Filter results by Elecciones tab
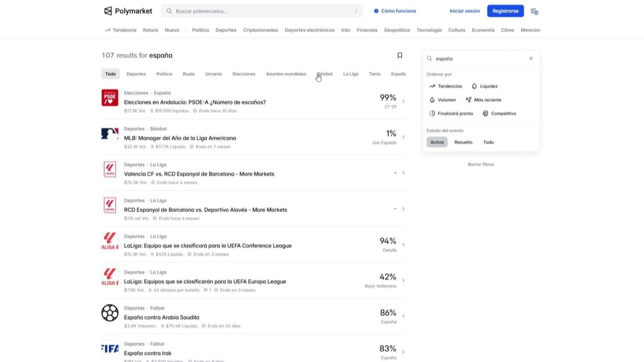Image resolution: width=644 pixels, height=362 pixels. tap(244, 74)
